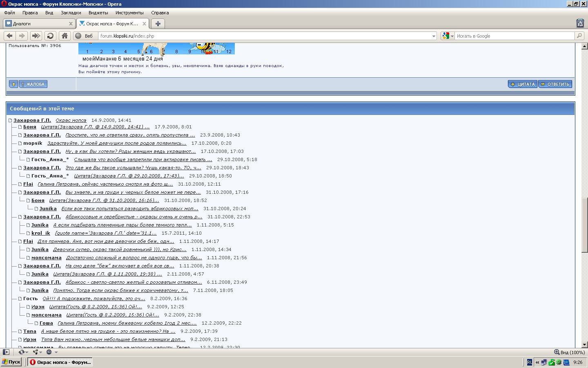Open a new tab with plus button
Viewport: 588px width, 368px height.
pyautogui.click(x=158, y=24)
